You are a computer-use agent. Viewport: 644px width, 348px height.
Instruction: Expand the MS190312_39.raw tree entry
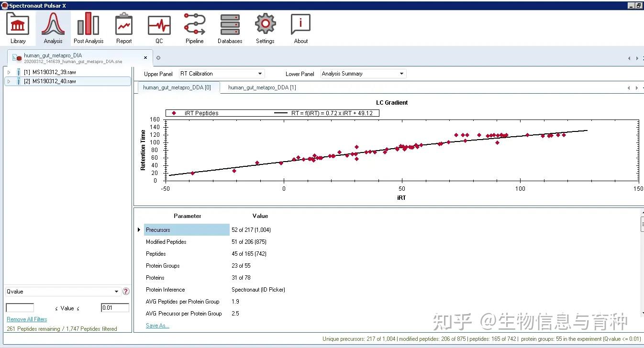[x=9, y=72]
